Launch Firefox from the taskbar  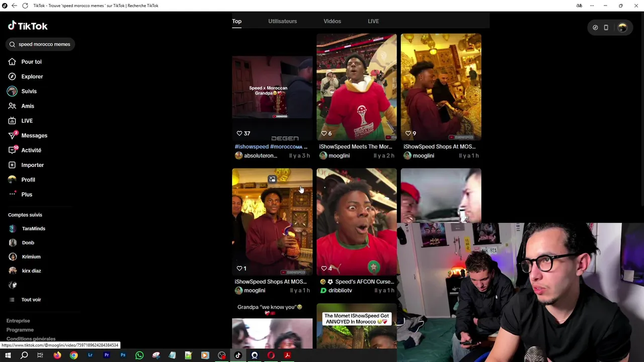point(57,355)
